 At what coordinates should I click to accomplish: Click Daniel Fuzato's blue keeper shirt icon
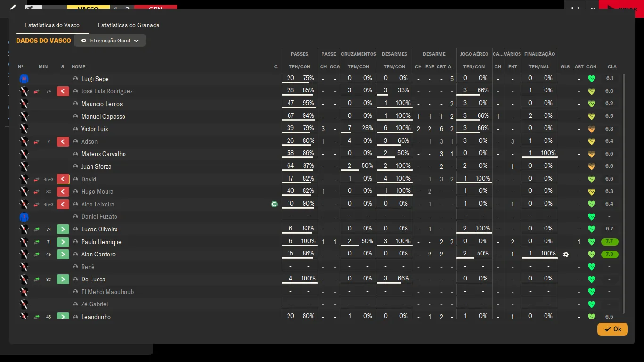(x=24, y=217)
